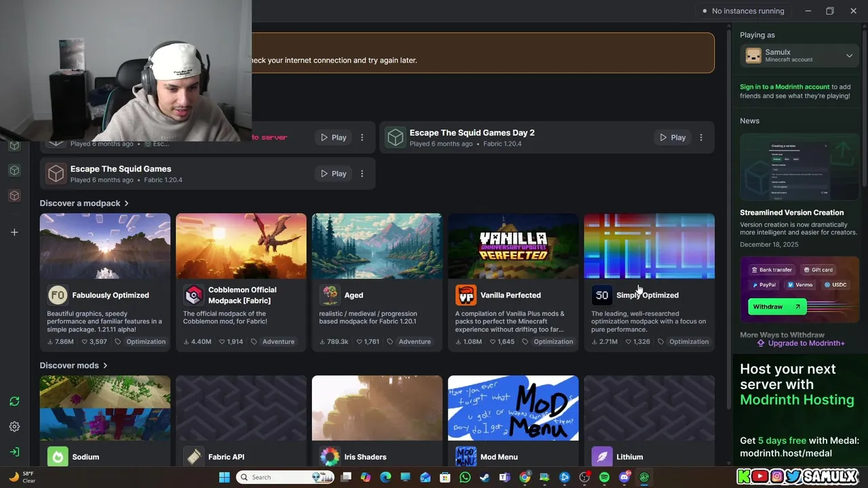Screen dimensions: 868x488
Task: Click the cube icon of Escape The Squid Games Day 2
Action: [395, 138]
